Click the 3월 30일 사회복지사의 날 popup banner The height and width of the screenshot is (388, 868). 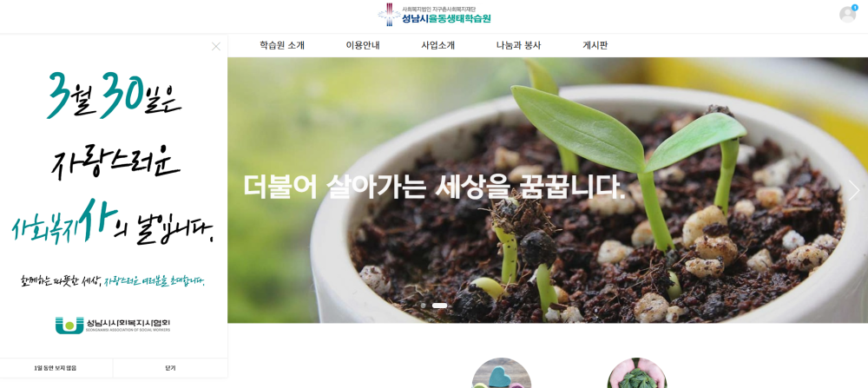click(114, 196)
